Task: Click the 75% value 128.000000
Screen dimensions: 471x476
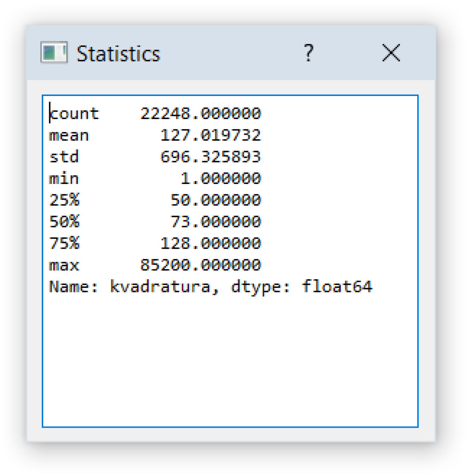Action: tap(211, 243)
